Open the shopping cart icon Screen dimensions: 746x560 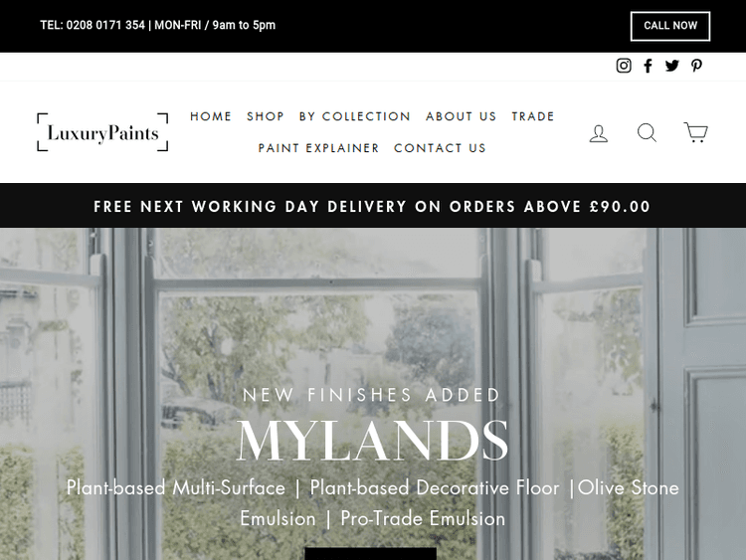tap(695, 132)
